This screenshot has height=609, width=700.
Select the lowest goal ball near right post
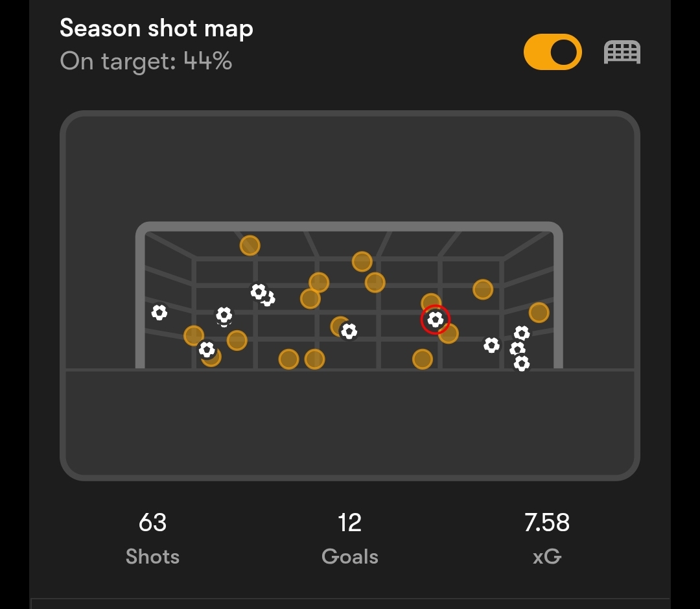click(x=521, y=363)
